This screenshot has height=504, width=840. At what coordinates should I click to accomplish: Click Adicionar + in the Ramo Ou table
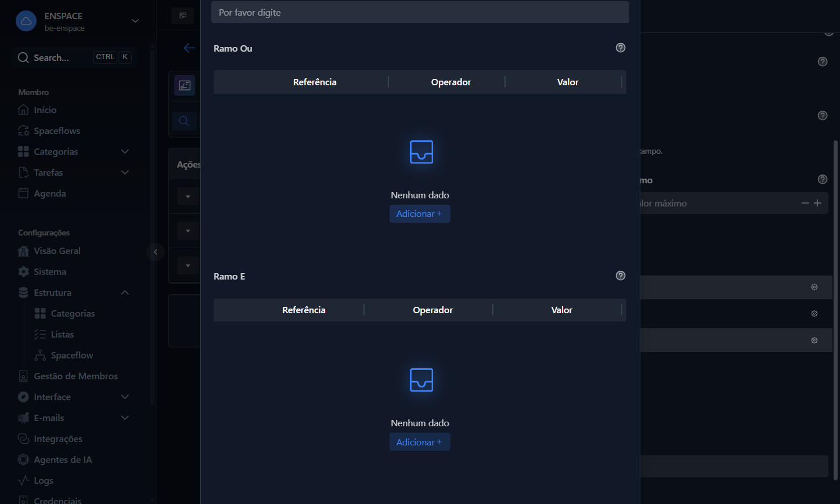pos(420,214)
